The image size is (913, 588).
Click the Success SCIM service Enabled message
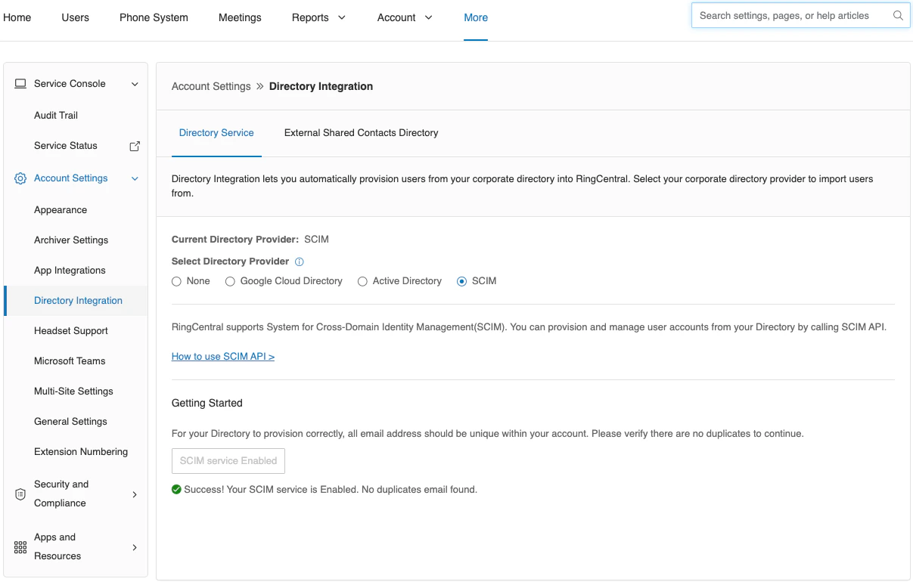click(331, 490)
